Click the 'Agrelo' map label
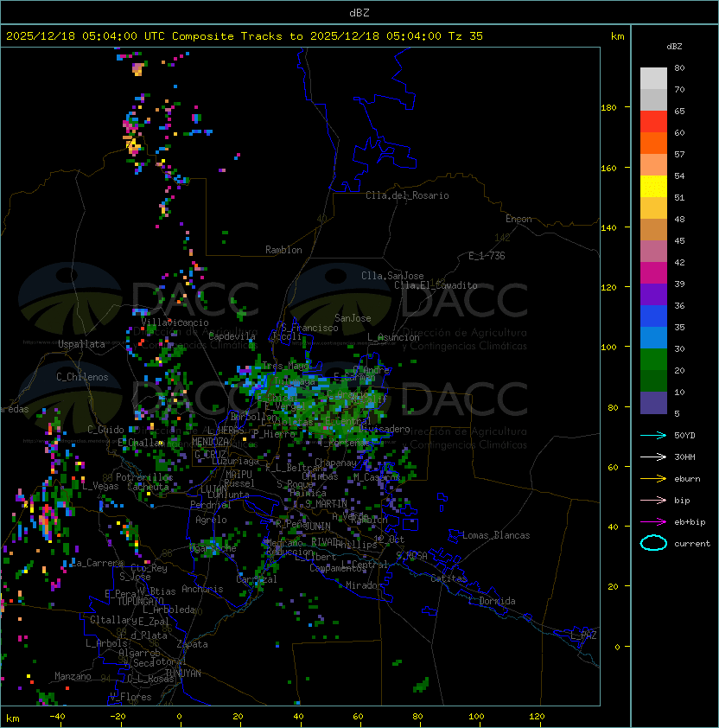The image size is (719, 728). pos(211,520)
